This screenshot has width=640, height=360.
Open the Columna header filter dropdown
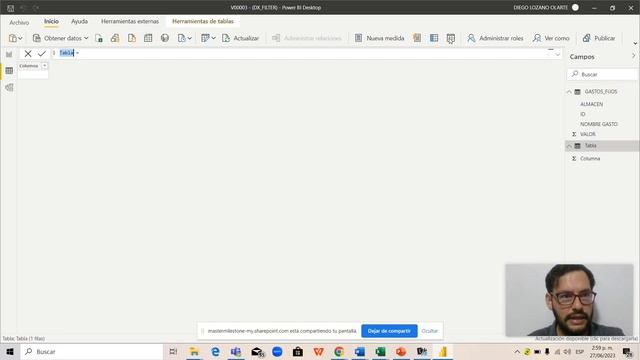(44, 66)
